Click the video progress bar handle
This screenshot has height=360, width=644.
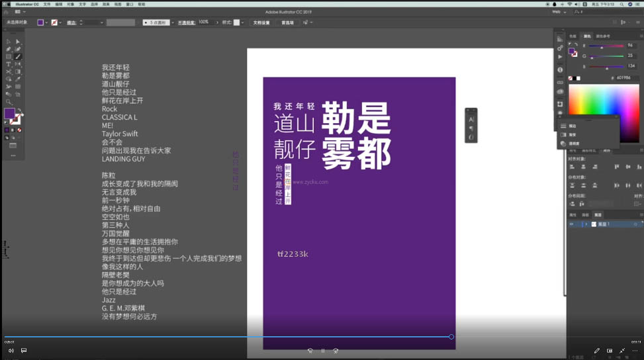tap(451, 337)
